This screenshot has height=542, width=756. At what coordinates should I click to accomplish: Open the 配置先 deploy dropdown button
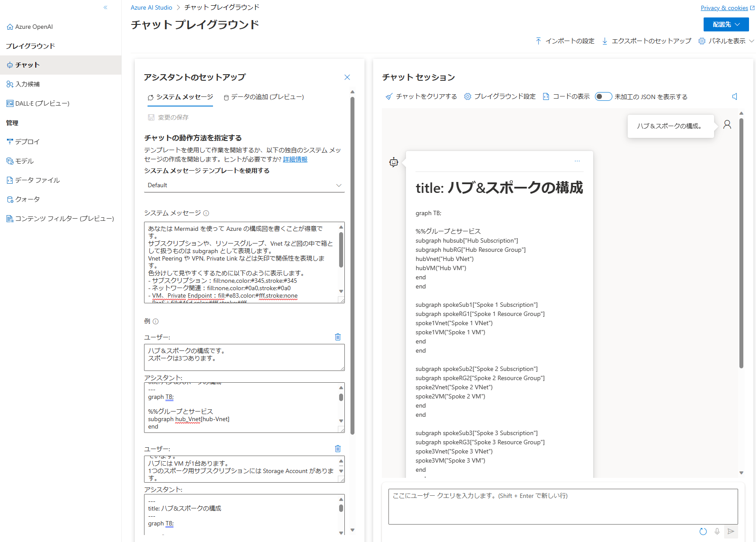click(x=726, y=24)
